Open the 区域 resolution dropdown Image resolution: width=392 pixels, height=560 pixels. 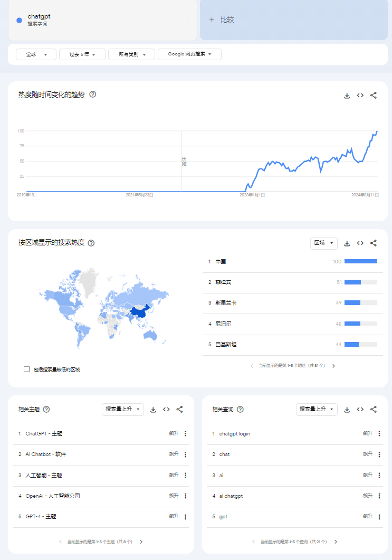pyautogui.click(x=324, y=243)
